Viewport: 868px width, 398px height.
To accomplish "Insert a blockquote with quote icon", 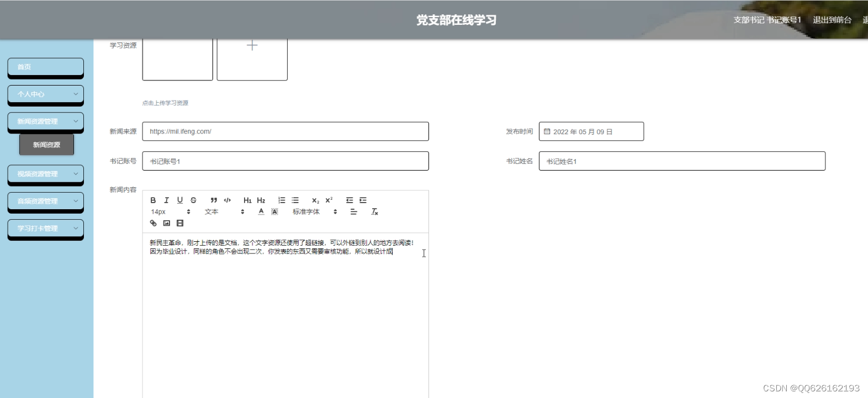I will click(214, 200).
